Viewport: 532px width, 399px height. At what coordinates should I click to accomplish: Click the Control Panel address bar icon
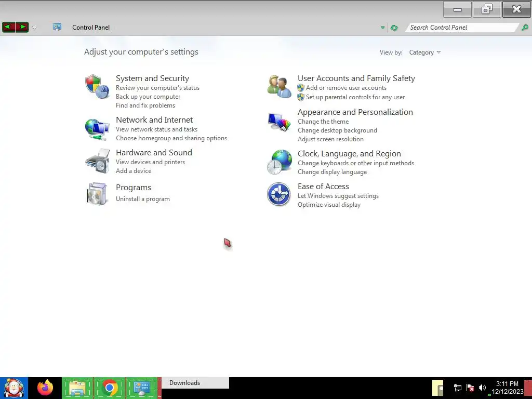click(57, 27)
